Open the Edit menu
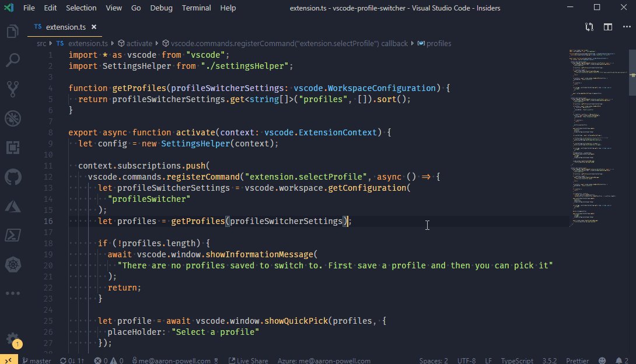 pos(50,8)
